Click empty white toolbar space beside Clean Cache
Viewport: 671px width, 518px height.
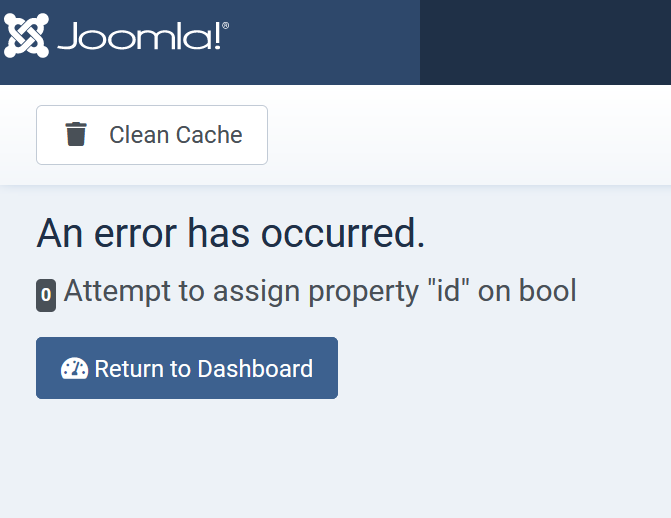(x=469, y=135)
